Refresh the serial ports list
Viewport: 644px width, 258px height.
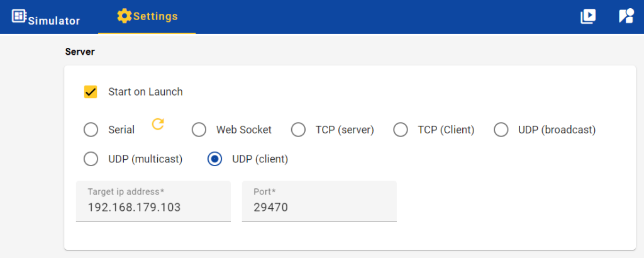(158, 124)
